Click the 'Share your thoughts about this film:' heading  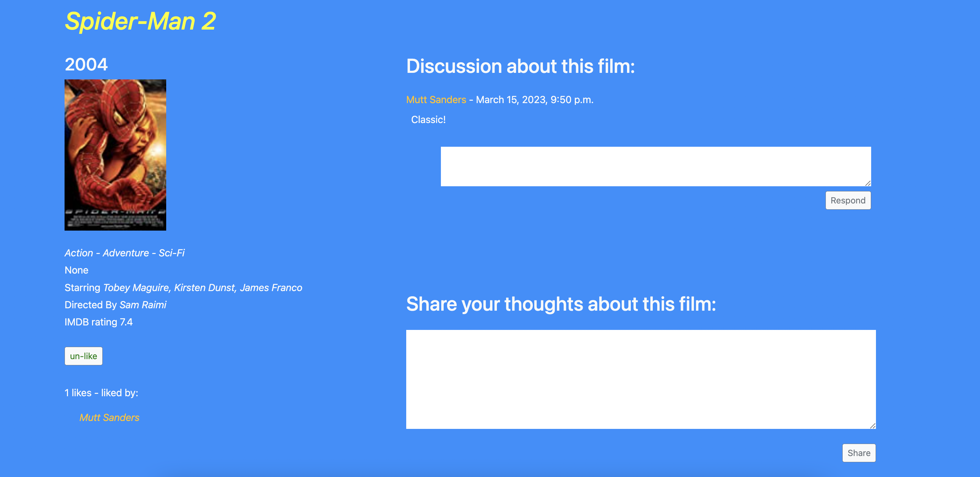pyautogui.click(x=561, y=304)
